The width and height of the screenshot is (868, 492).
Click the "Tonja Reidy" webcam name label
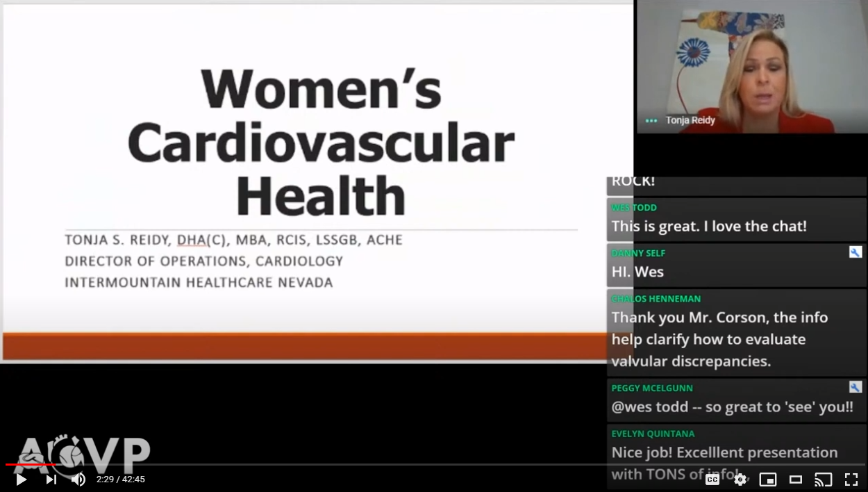point(690,120)
